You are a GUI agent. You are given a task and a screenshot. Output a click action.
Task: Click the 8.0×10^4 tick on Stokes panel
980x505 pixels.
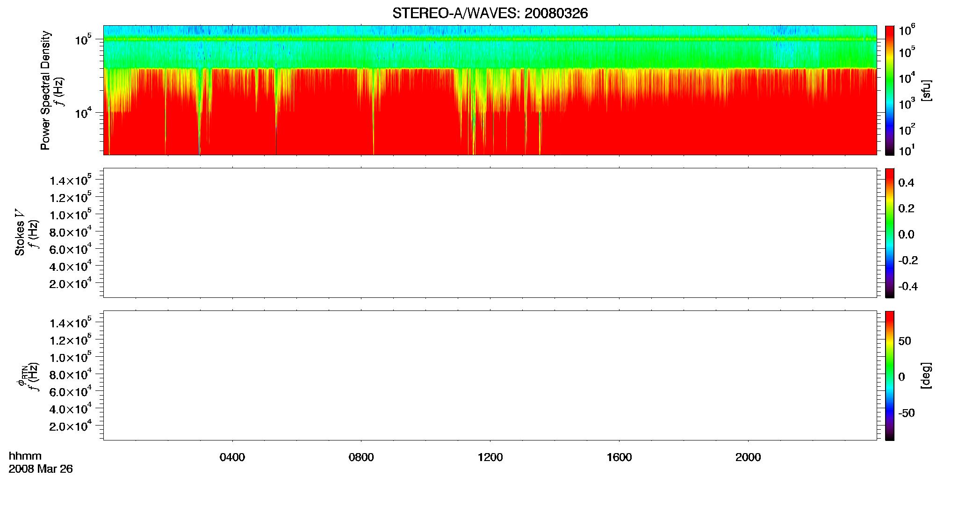click(x=71, y=231)
